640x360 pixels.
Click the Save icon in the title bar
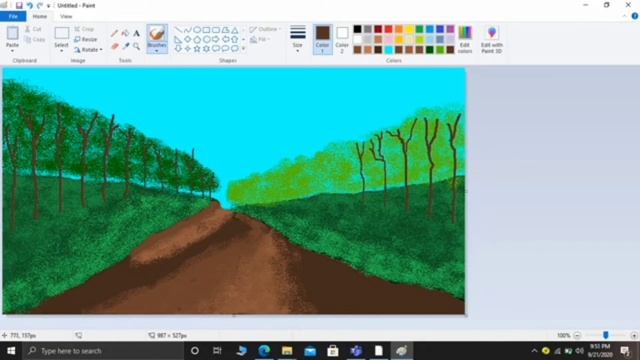coord(19,6)
